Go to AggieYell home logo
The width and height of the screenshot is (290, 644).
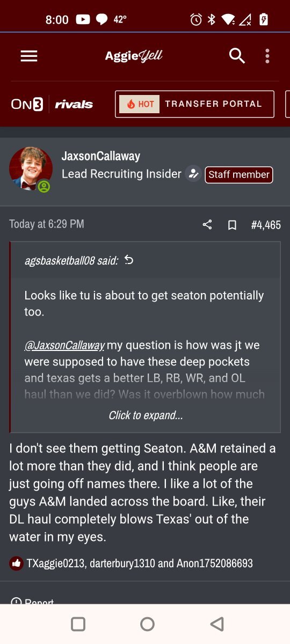coord(134,56)
